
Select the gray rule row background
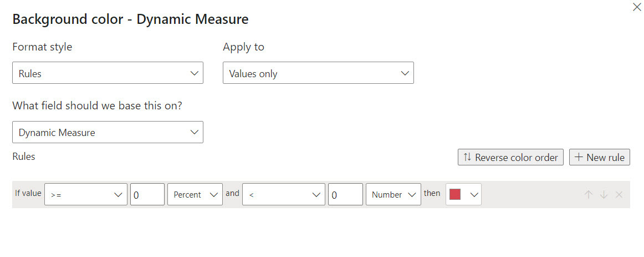point(532,195)
